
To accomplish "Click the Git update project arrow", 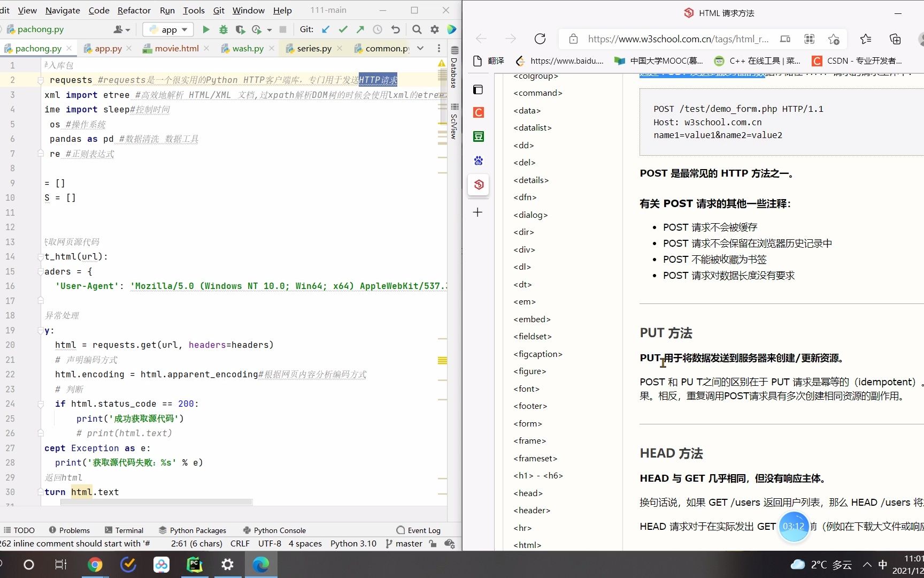I will (326, 29).
